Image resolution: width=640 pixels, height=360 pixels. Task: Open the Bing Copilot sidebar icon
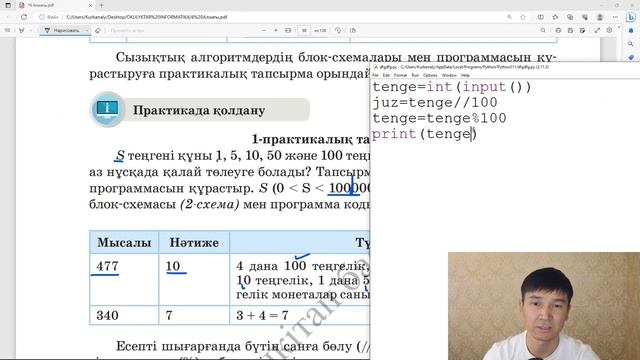(631, 17)
